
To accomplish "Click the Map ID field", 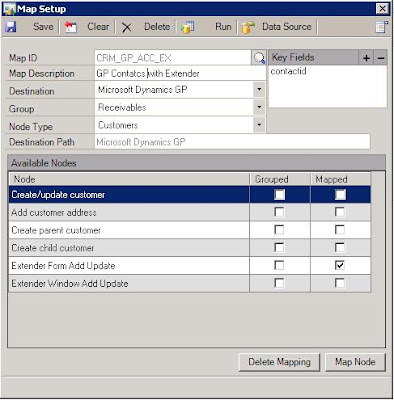I will [x=173, y=58].
